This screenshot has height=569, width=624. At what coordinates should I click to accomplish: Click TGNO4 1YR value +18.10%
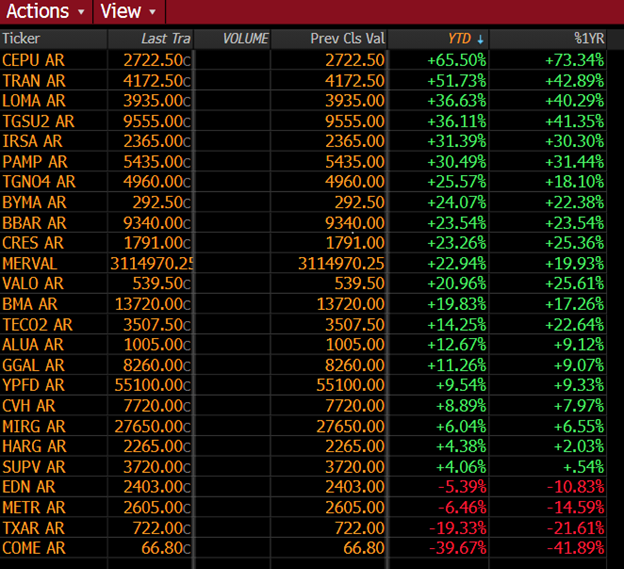[575, 182]
